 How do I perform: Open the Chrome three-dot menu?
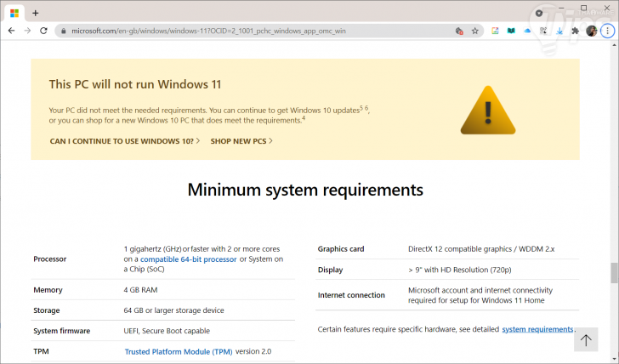(x=608, y=31)
